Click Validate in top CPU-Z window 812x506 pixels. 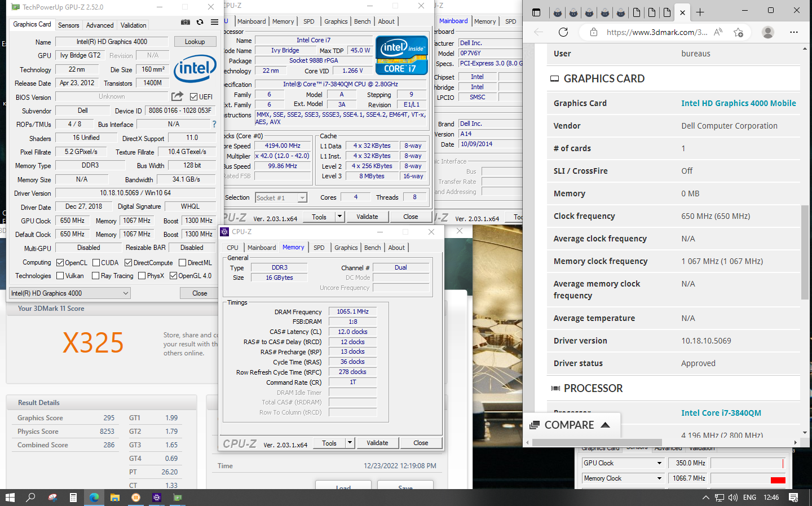(367, 217)
